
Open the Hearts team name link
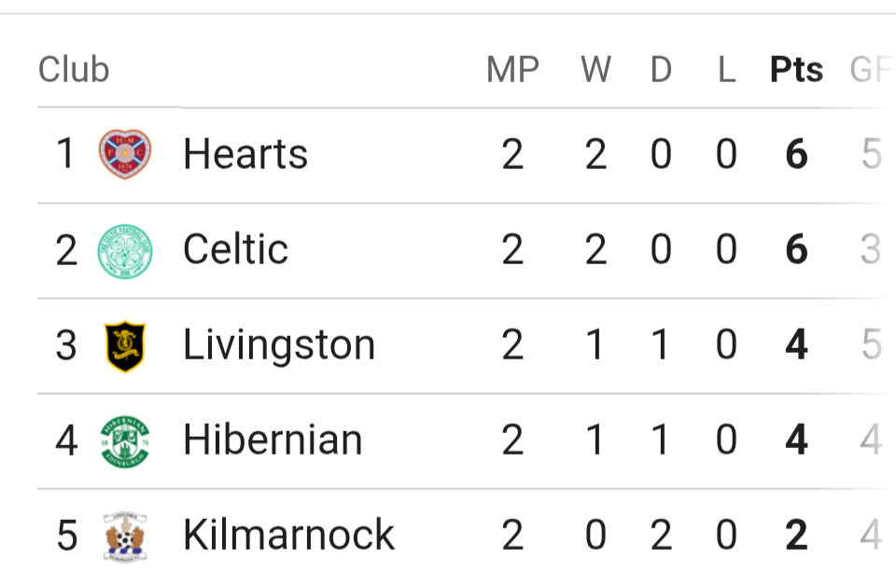[245, 155]
